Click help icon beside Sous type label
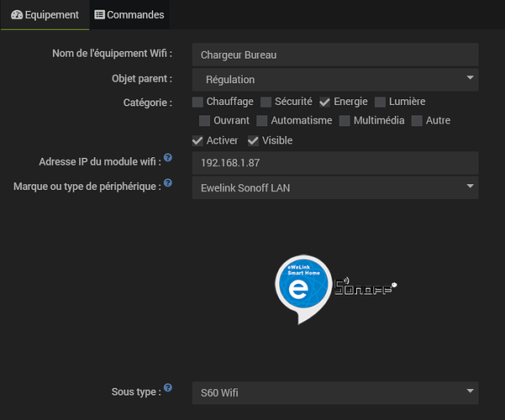The width and height of the screenshot is (505, 420). click(168, 388)
